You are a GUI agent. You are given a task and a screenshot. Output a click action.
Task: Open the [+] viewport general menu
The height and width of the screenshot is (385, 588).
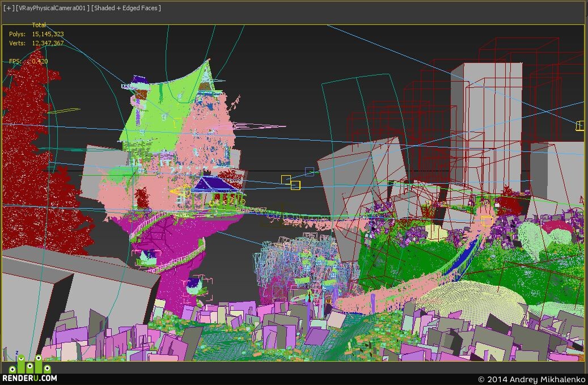[9, 8]
